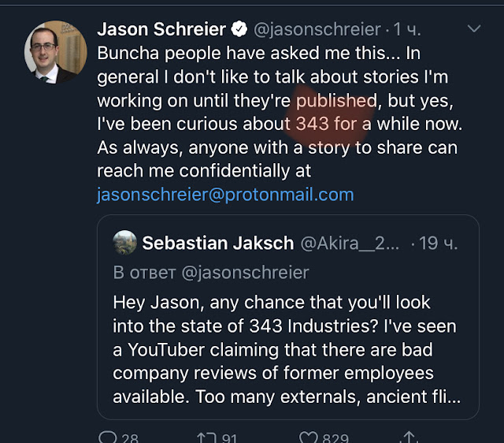Click the jasonschreier@protonmail.com email link
The image size is (504, 443).
tap(225, 194)
